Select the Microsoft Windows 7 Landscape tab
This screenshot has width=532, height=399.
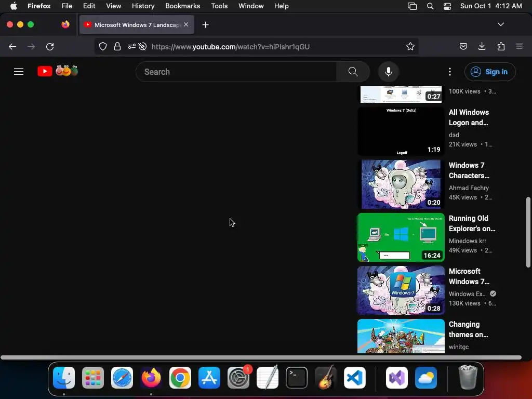click(x=137, y=25)
